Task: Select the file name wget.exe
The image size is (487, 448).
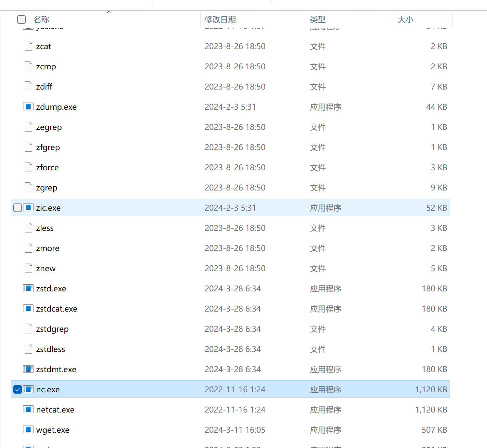Action: coord(53,430)
